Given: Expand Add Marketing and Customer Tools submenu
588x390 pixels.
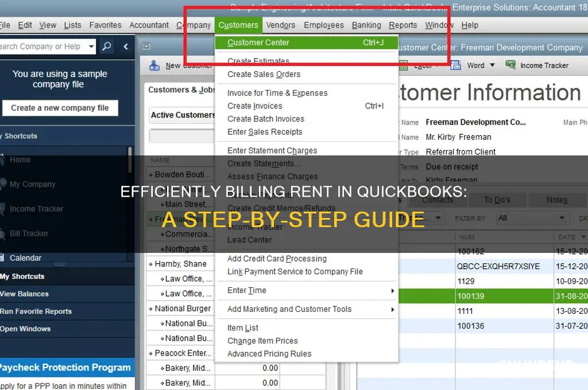Looking at the screenshot, I should (393, 310).
